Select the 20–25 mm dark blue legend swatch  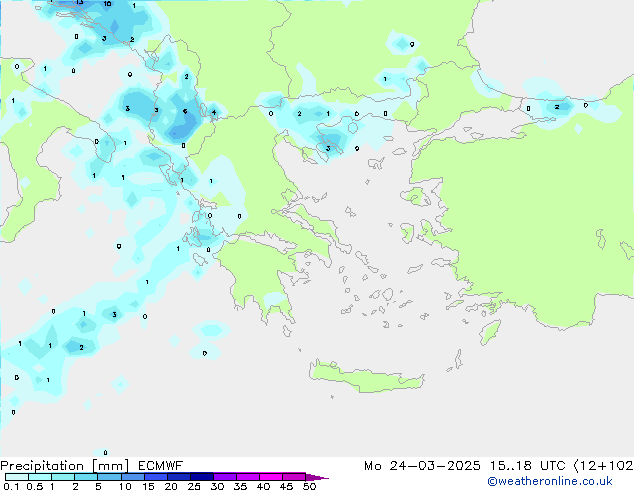pyautogui.click(x=179, y=477)
